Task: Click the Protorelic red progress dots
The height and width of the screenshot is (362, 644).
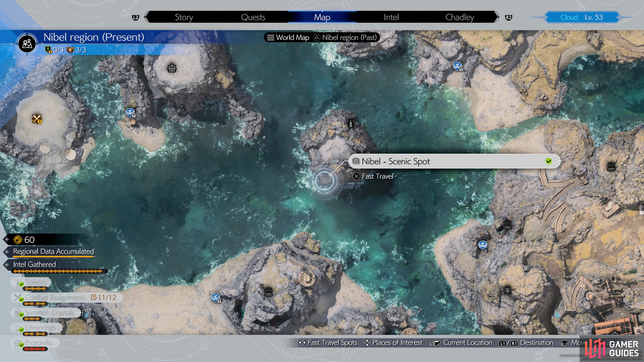Action: pyautogui.click(x=35, y=349)
